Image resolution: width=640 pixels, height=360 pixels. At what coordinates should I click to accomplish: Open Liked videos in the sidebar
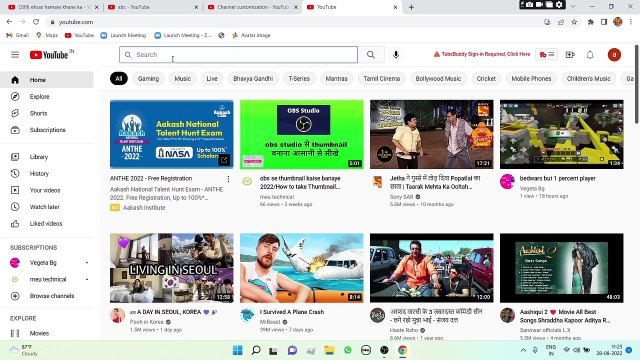(47, 224)
